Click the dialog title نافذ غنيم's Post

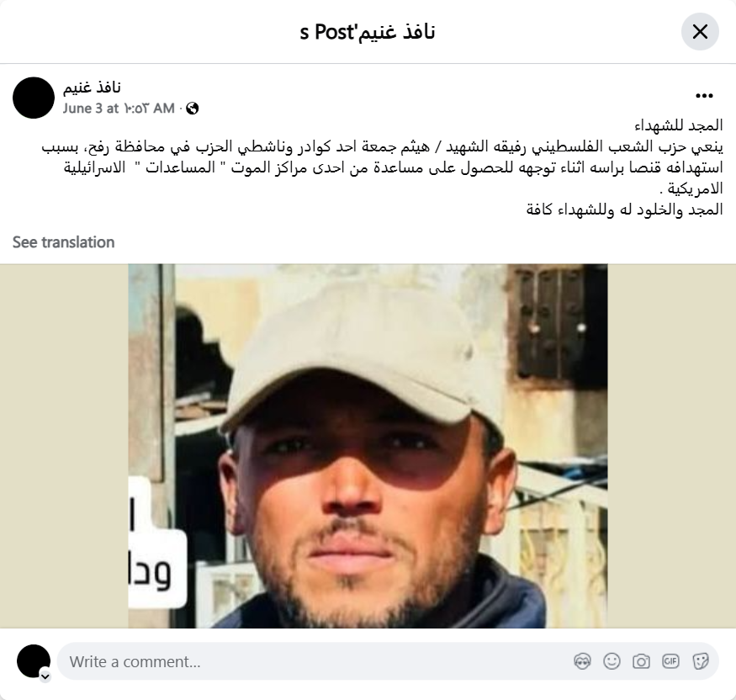coord(368,32)
